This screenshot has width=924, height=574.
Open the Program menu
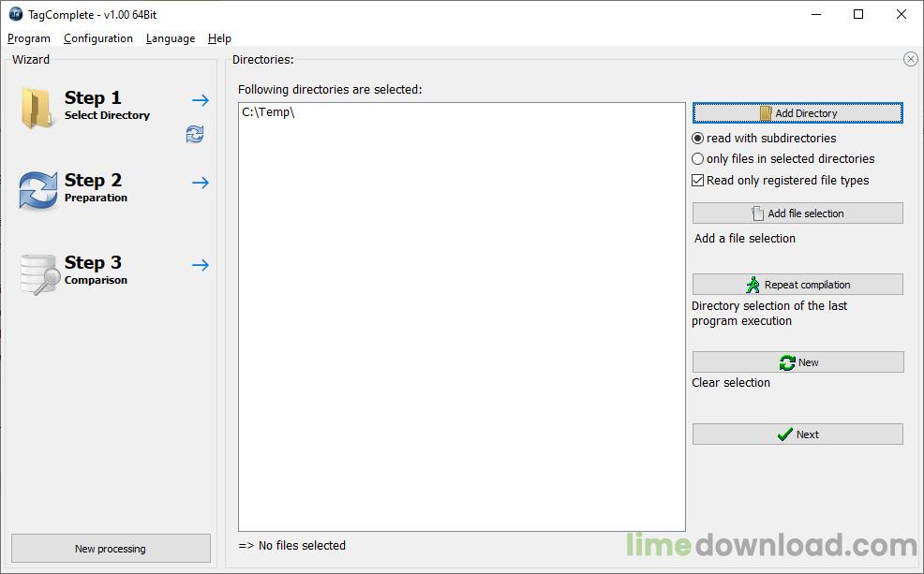pyautogui.click(x=29, y=38)
